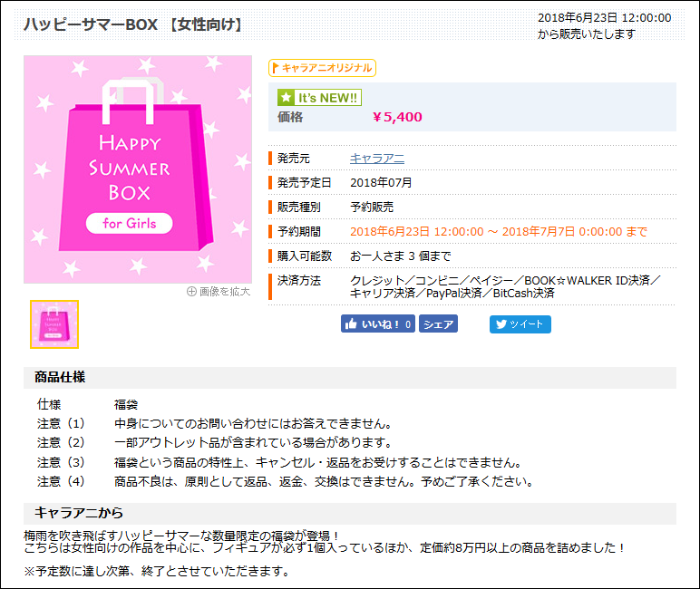This screenshot has width=700, height=589.
Task: Click the ¥5,400 price value
Action: tap(397, 117)
